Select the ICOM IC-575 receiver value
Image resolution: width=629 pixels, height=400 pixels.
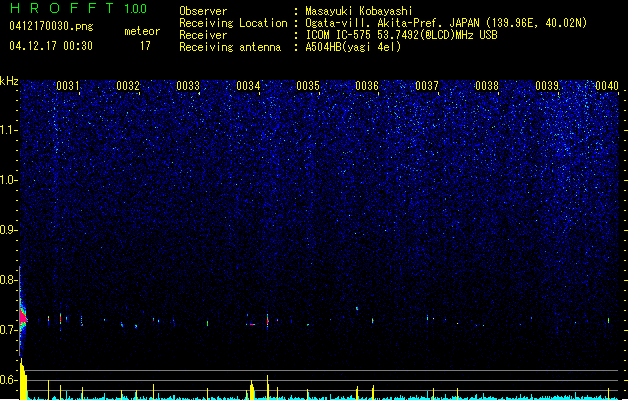pyautogui.click(x=401, y=35)
